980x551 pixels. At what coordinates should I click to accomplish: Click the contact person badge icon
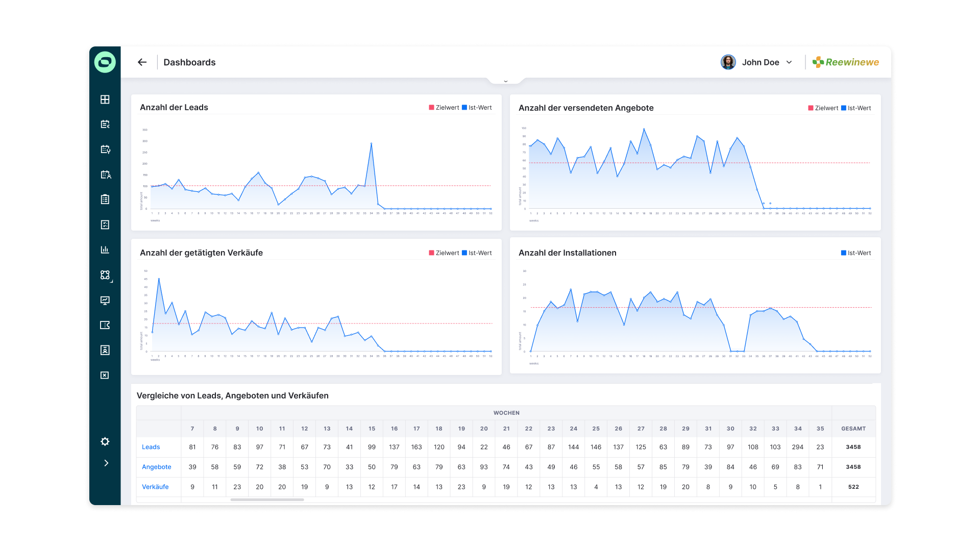tap(105, 350)
